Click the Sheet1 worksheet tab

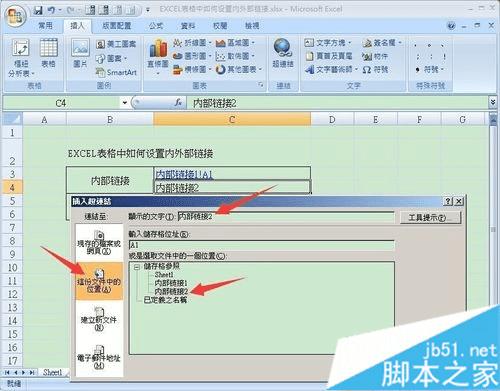[x=53, y=372]
